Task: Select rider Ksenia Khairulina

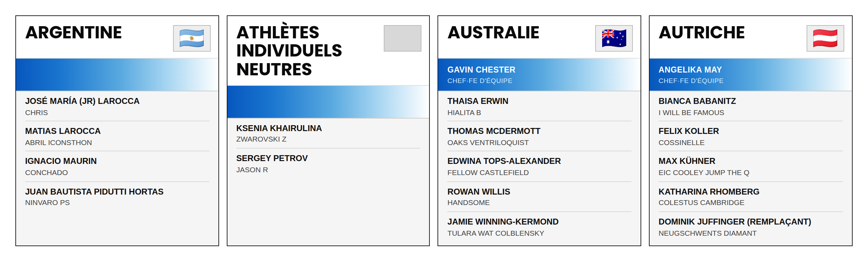Action: coord(328,134)
